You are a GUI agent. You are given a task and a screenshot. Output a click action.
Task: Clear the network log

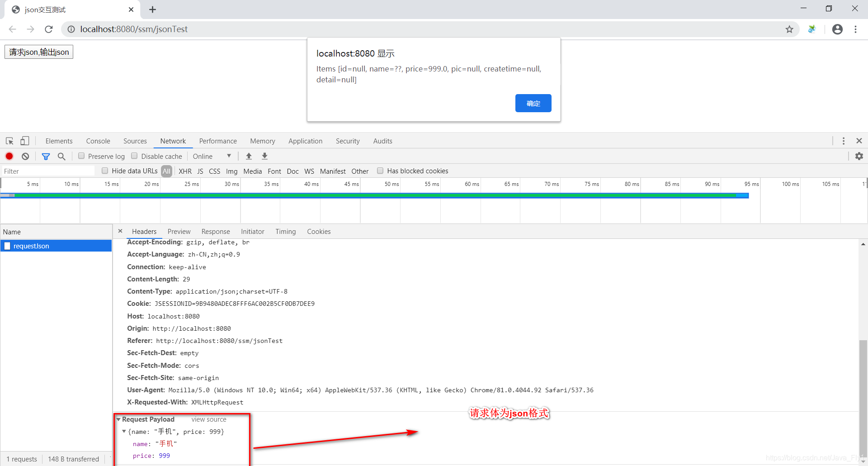click(x=25, y=156)
